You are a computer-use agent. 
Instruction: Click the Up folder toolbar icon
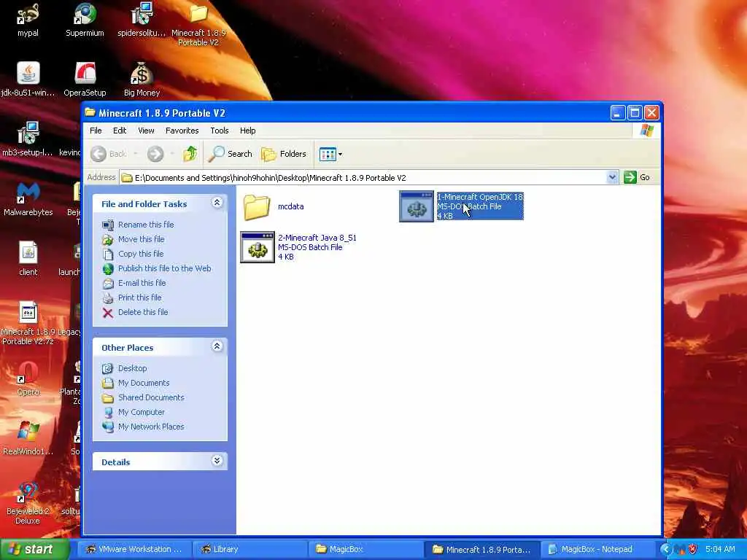coord(190,154)
